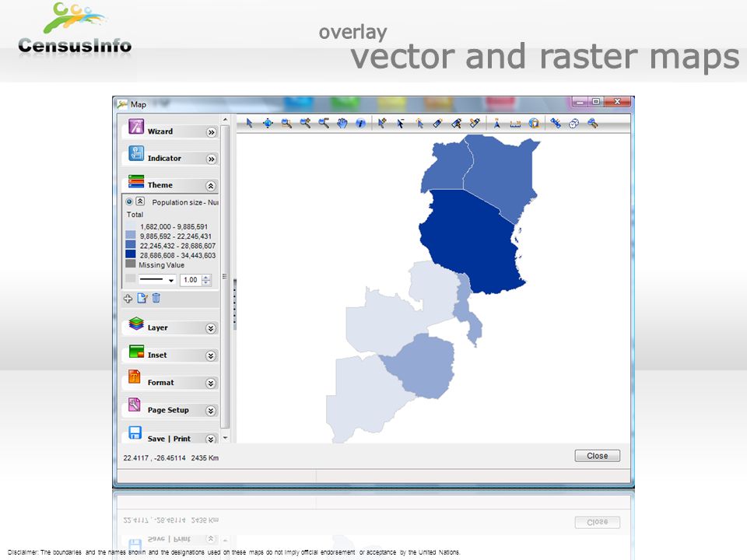Collapse the Theme section chevron
Image resolution: width=747 pixels, height=560 pixels.
(x=211, y=186)
